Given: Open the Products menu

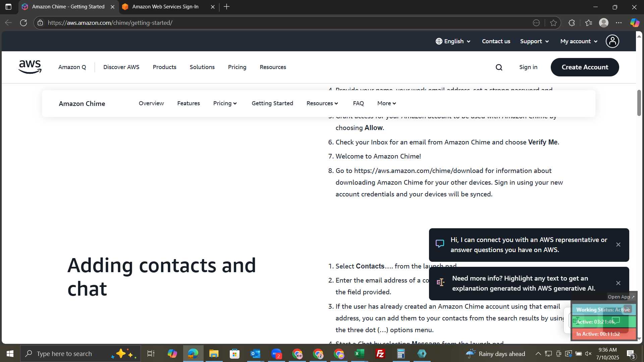Looking at the screenshot, I should (x=164, y=67).
